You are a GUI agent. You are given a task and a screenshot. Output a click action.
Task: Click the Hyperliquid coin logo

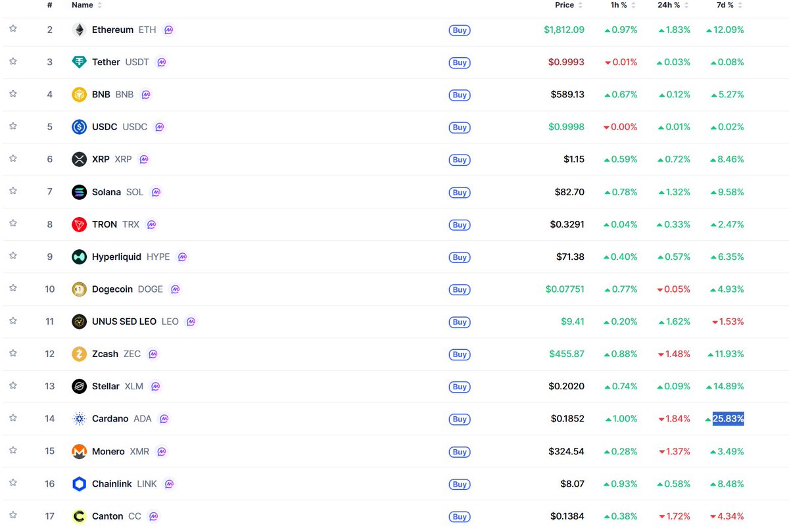point(79,256)
